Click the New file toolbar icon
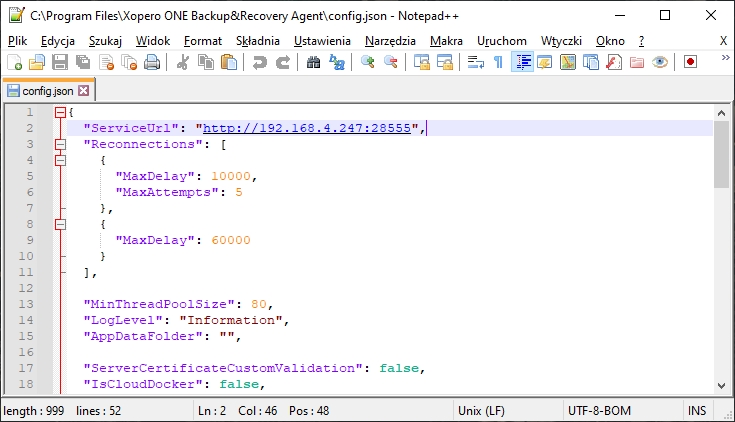Image resolution: width=735 pixels, height=422 pixels. 14,62
